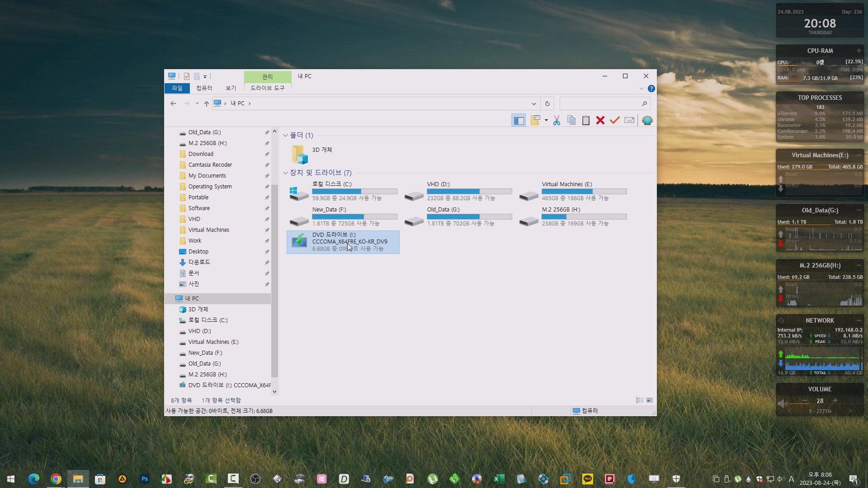Open Download in quick access
Viewport: 868px width, 488px height.
201,154
